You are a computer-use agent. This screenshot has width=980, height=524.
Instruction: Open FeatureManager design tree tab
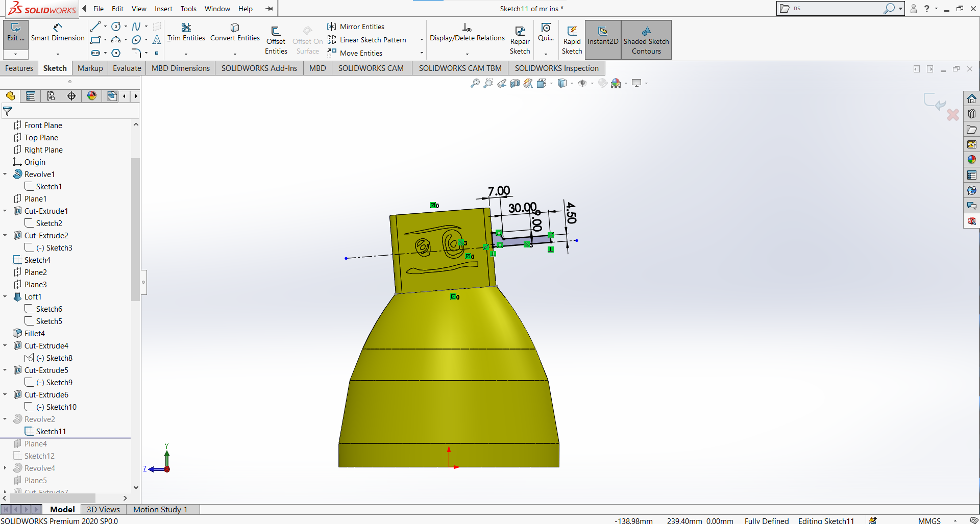(x=10, y=96)
